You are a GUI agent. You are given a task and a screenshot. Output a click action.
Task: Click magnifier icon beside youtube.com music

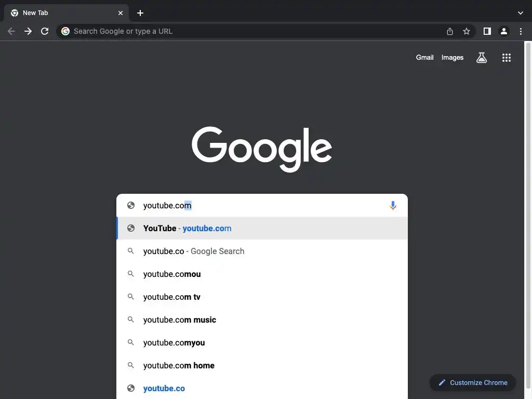(130, 320)
